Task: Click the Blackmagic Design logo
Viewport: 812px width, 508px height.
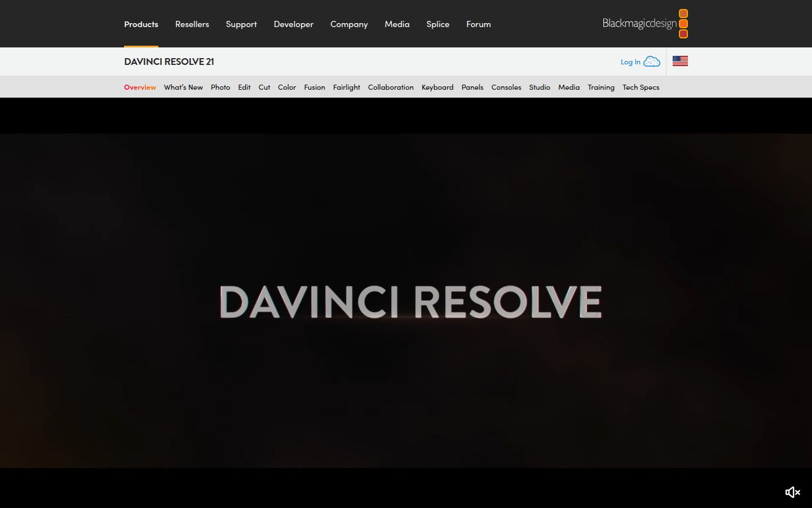Action: pyautogui.click(x=645, y=24)
